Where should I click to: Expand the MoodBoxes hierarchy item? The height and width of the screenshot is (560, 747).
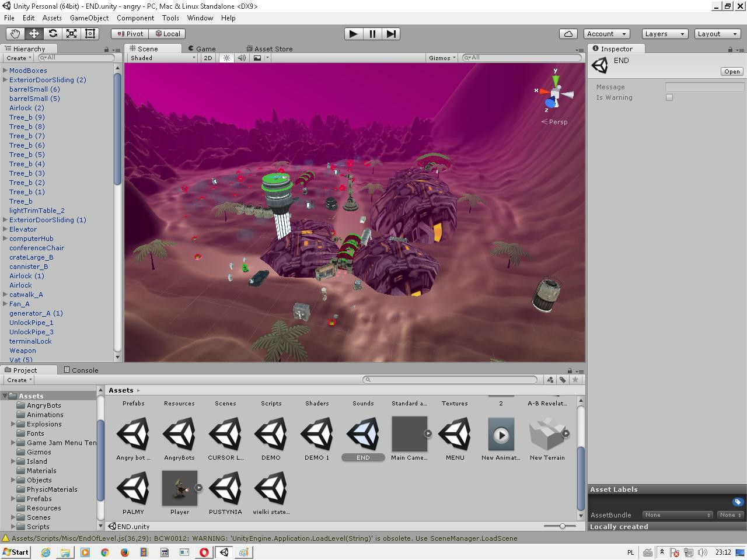pyautogui.click(x=5, y=71)
